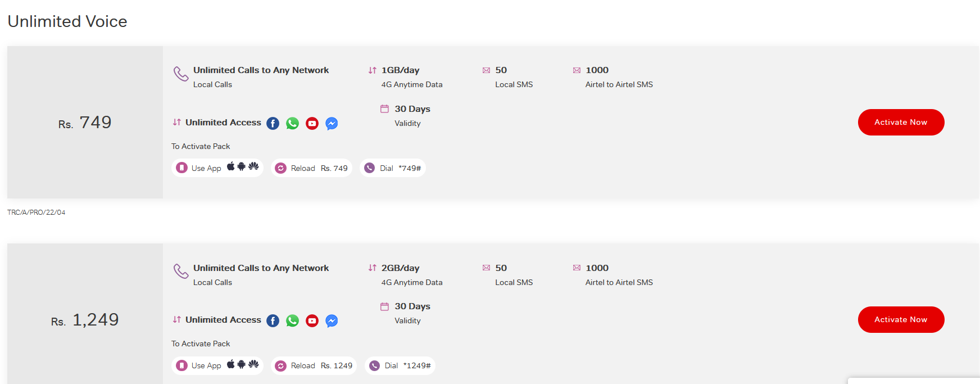Viewport: 980px width, 384px height.
Task: Click Facebook icon in Rs. 749 pack
Action: [273, 123]
